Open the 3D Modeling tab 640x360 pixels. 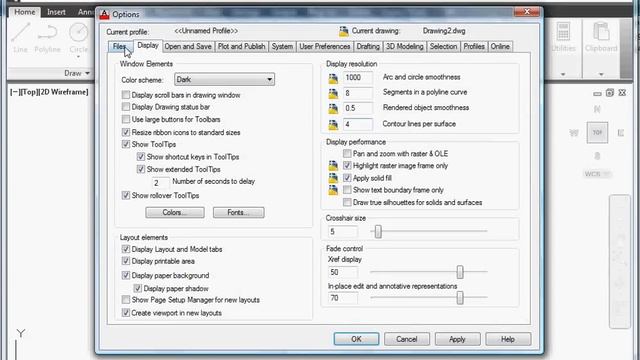click(404, 47)
